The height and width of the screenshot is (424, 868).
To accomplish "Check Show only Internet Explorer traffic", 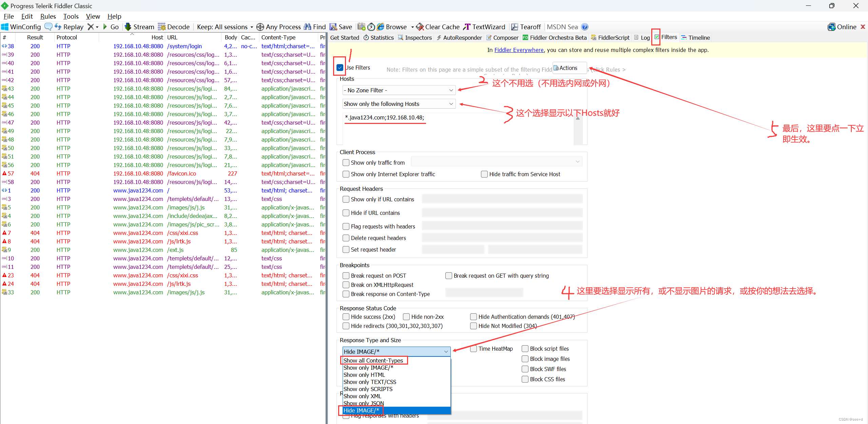I will click(x=346, y=174).
